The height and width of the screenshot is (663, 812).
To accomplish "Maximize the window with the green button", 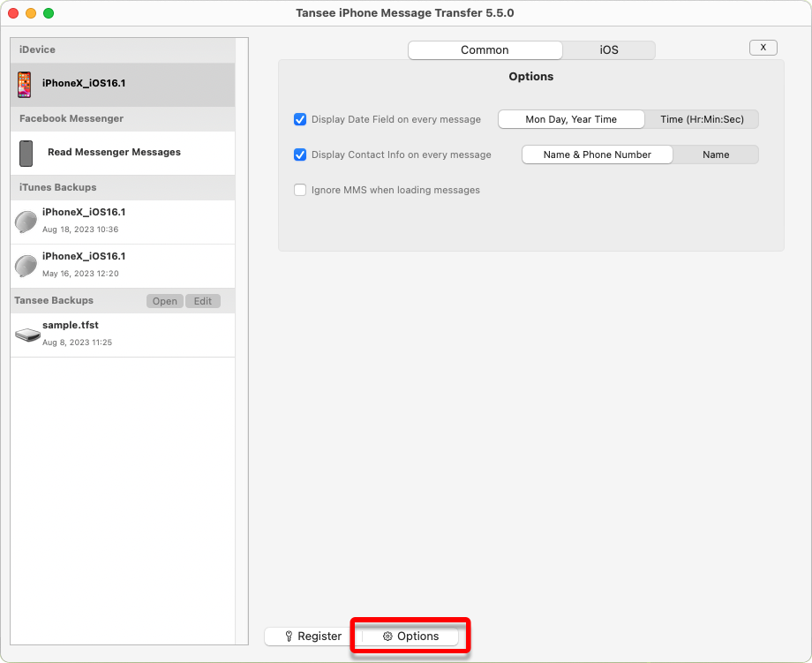I will point(49,13).
